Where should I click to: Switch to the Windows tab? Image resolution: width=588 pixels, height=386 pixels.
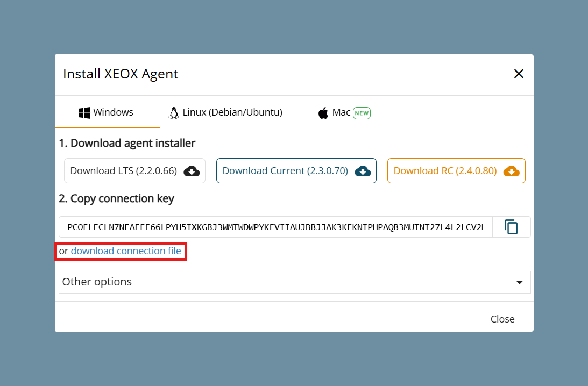tap(106, 112)
